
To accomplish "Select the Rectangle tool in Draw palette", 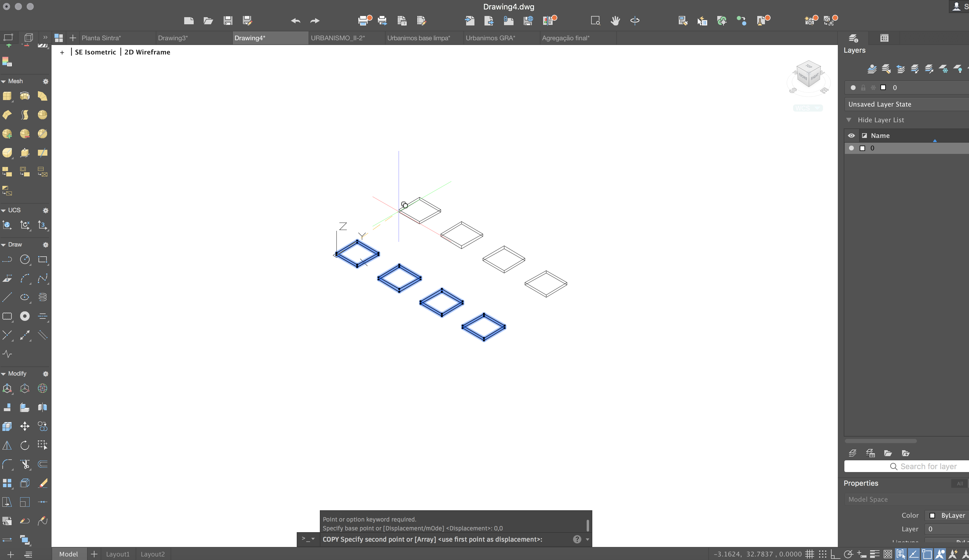I will point(42,260).
